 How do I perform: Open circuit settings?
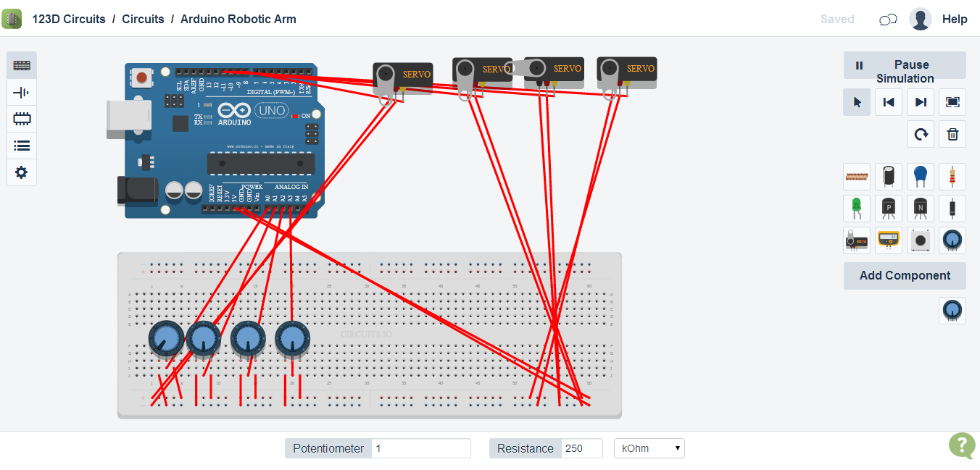[x=21, y=172]
